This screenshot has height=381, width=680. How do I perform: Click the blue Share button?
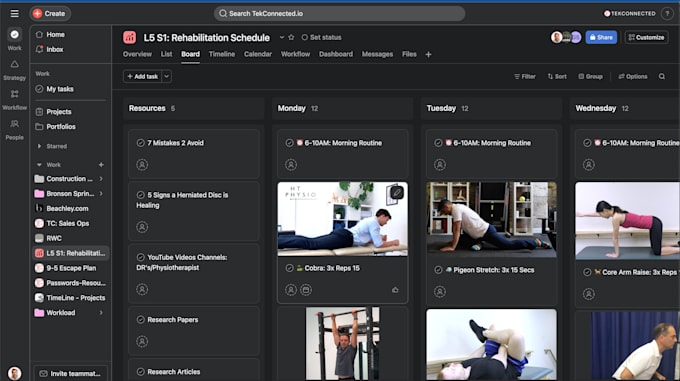click(601, 37)
